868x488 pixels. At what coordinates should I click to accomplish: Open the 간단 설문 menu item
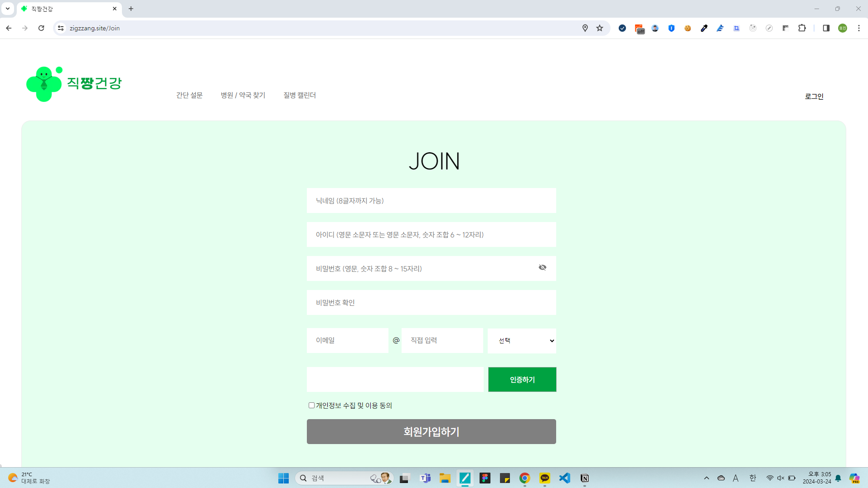pos(189,95)
